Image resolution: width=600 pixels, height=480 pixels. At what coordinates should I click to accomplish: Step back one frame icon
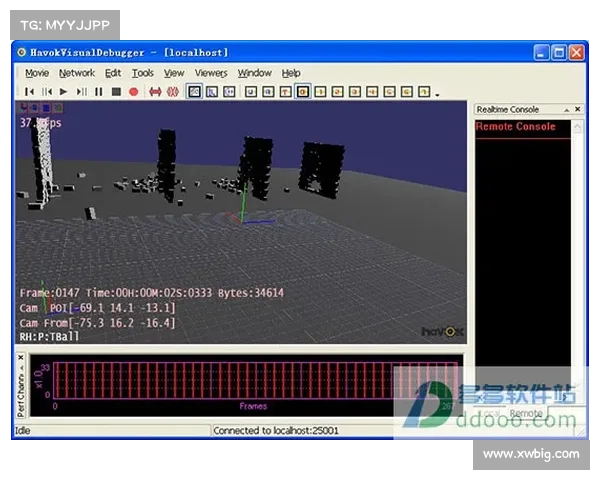46,92
